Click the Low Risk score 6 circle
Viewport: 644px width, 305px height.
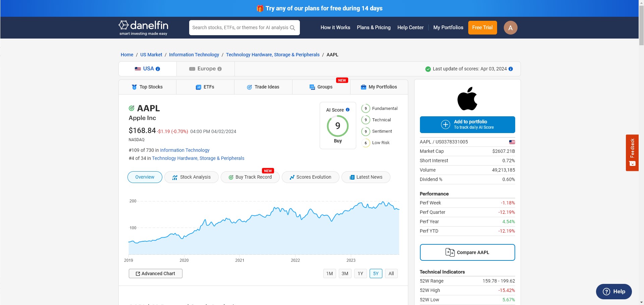[x=366, y=143]
